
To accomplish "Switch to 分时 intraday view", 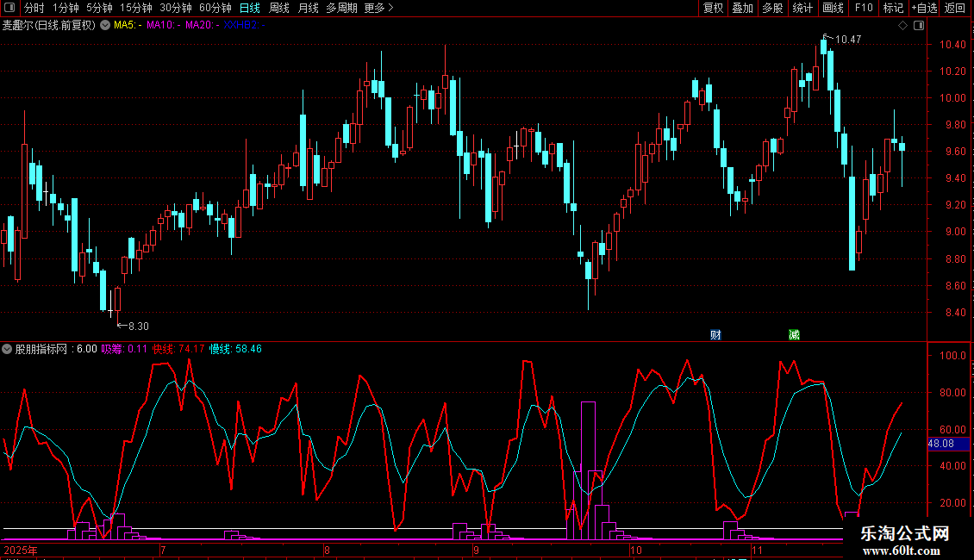I will (34, 8).
